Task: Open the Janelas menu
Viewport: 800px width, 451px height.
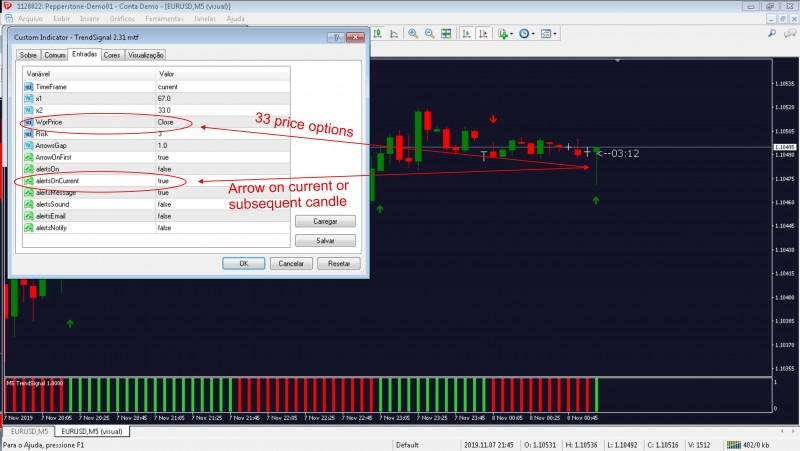Action: point(205,18)
